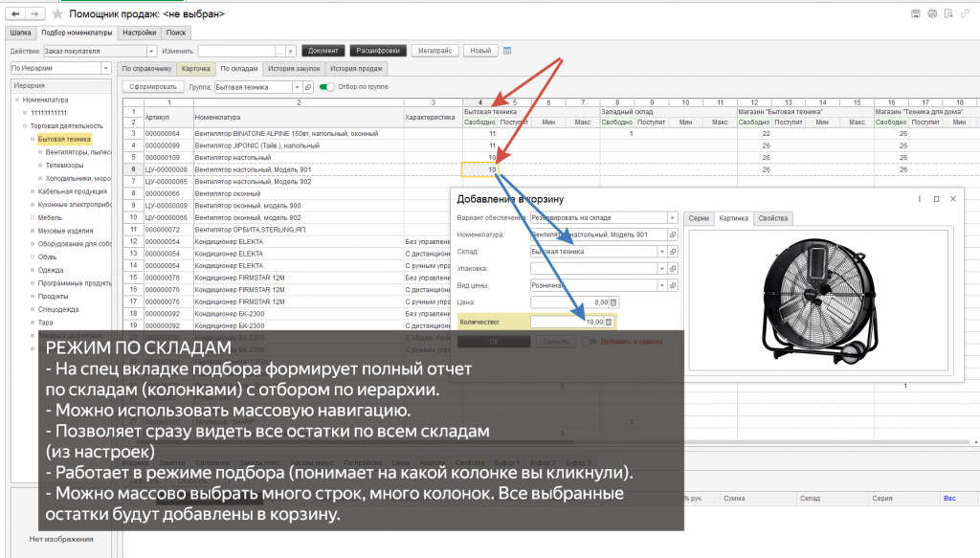Select Бытовая техника in hierarchy tree
Screen dimensions: 980x558
pos(64,140)
